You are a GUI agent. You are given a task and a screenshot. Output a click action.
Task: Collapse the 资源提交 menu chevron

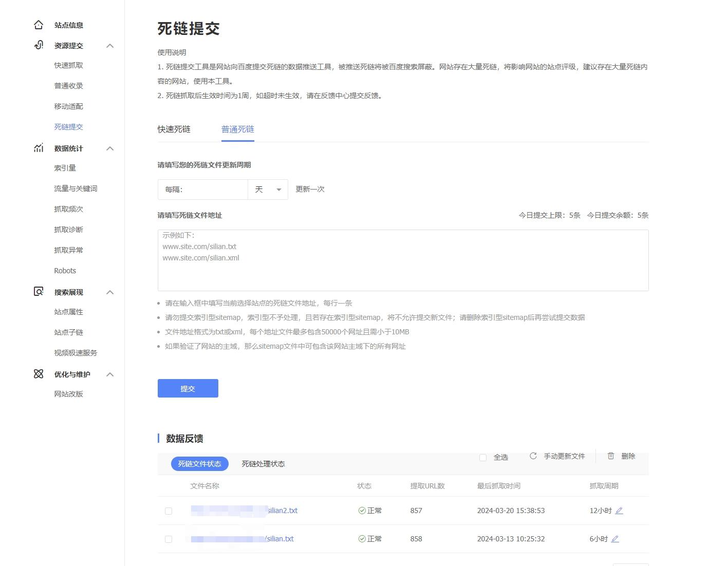tap(110, 46)
